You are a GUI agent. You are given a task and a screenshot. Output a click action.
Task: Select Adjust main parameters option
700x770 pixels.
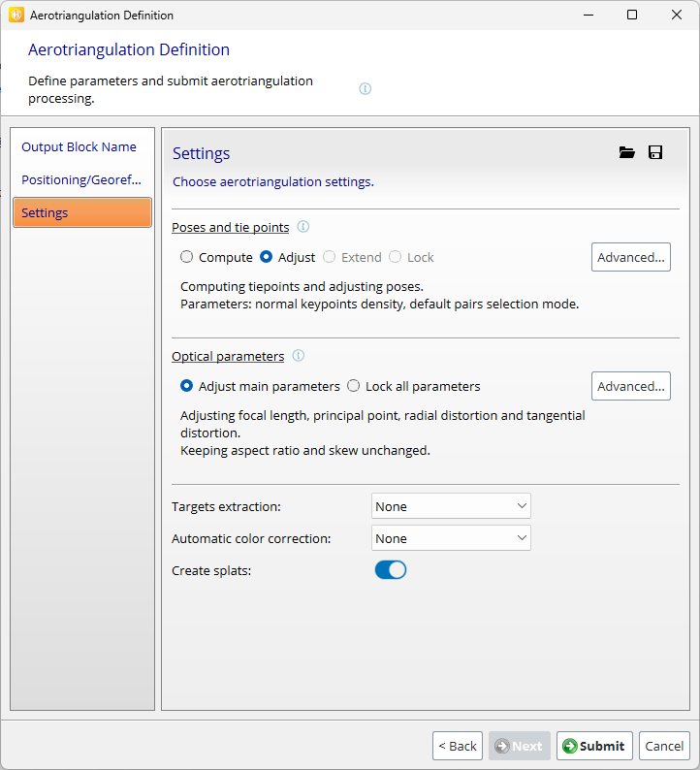click(x=187, y=386)
